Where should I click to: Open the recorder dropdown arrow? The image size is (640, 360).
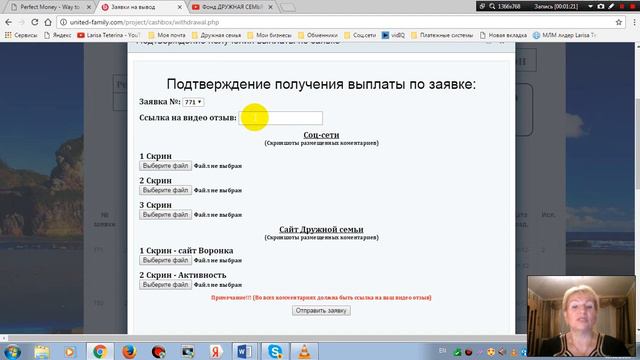(x=590, y=7)
